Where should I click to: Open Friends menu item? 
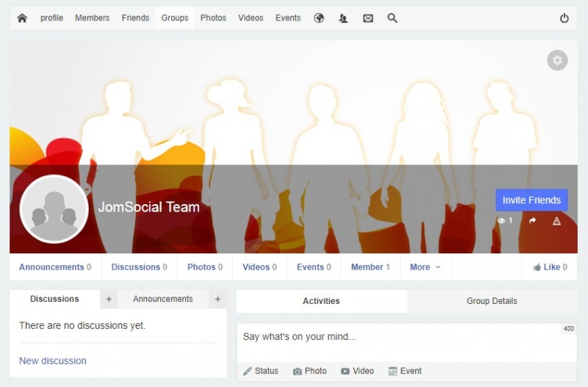click(135, 18)
